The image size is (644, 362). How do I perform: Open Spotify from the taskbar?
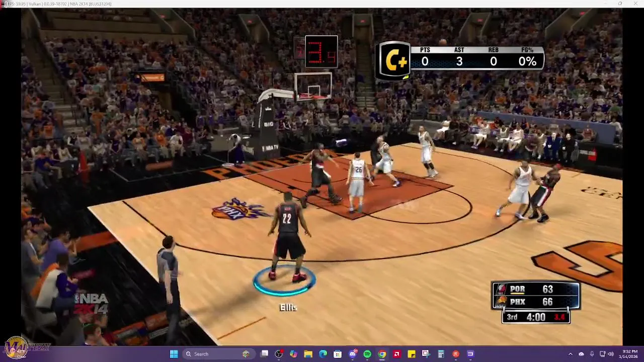click(x=367, y=354)
